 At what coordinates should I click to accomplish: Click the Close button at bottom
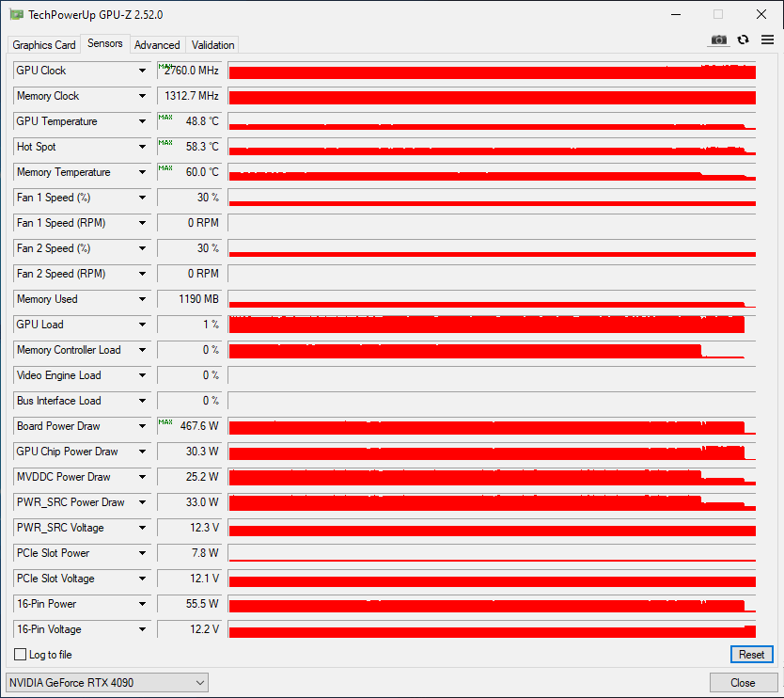743,683
